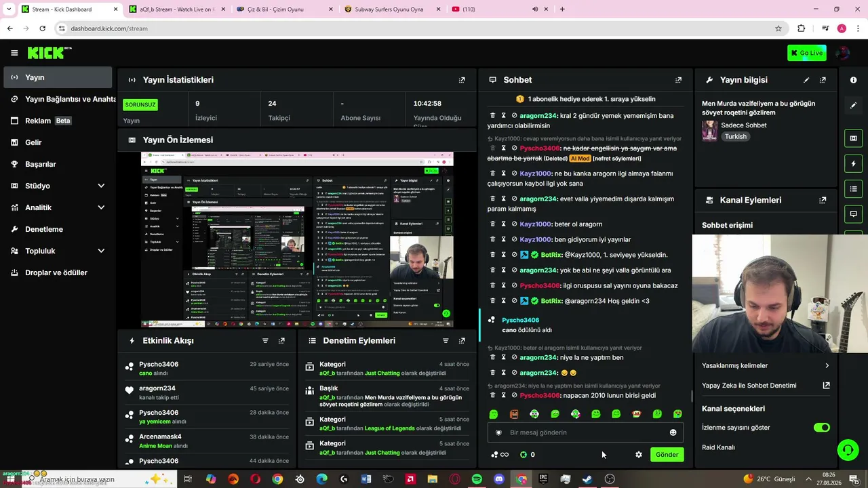Click the Sadece Sohbet category thumbnail
The image size is (868, 488).
(709, 131)
